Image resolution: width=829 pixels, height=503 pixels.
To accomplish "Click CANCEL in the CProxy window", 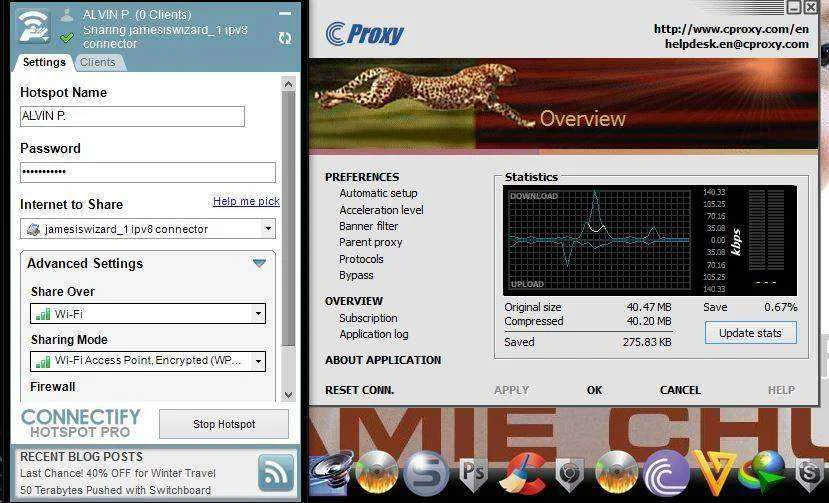I will tap(680, 390).
